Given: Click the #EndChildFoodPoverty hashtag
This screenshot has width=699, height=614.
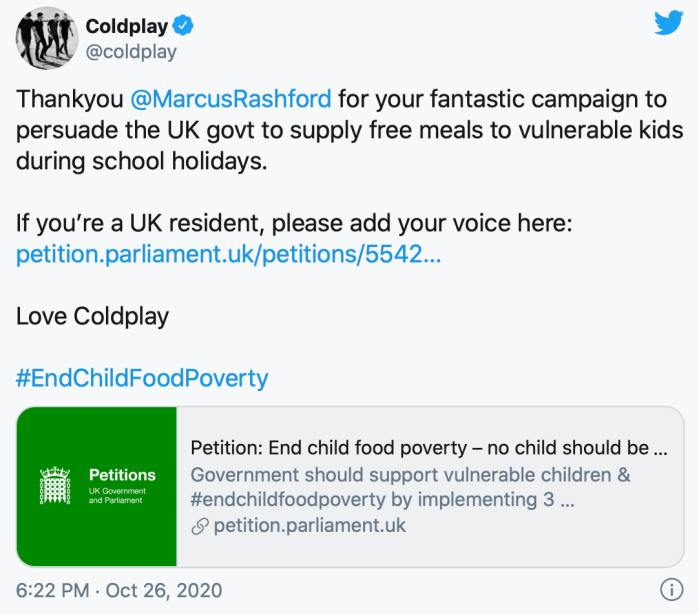Looking at the screenshot, I should click(x=142, y=378).
